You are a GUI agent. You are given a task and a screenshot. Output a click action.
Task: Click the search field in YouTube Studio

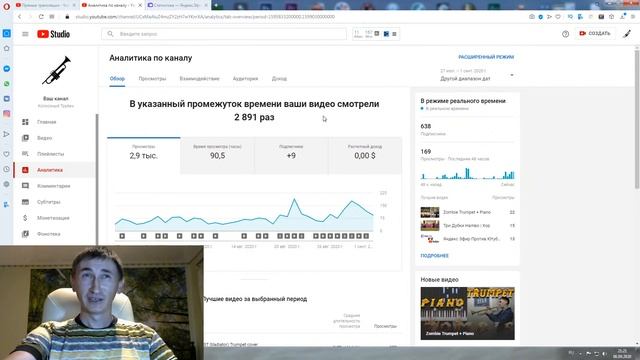[x=224, y=34]
